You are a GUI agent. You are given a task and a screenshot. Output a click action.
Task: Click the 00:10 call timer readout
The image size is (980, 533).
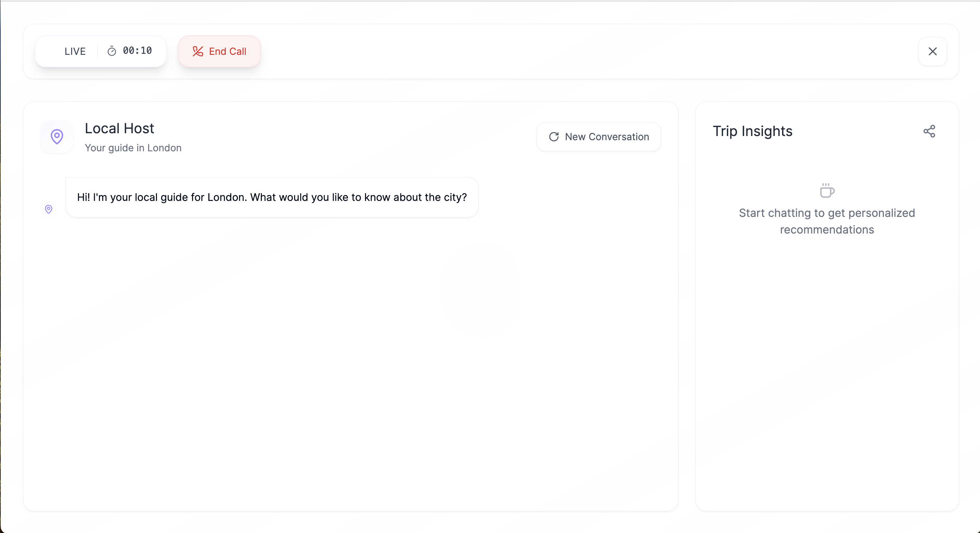(137, 51)
